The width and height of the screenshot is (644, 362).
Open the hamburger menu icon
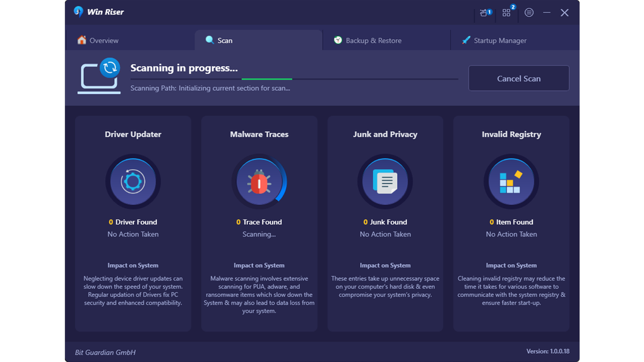pyautogui.click(x=529, y=13)
